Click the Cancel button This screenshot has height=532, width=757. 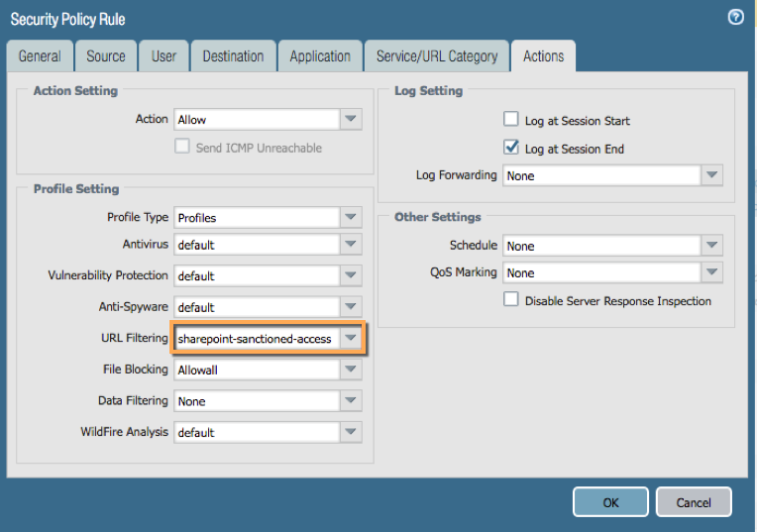pyautogui.click(x=694, y=502)
